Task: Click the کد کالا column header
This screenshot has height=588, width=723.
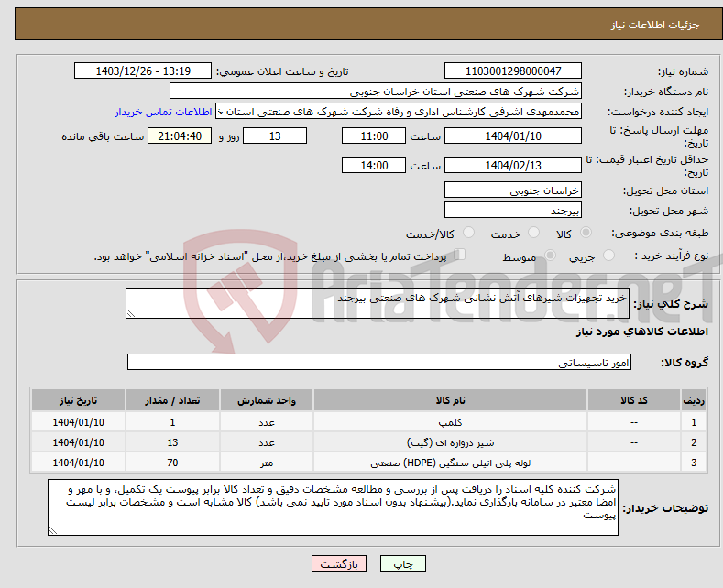Action: (634, 400)
